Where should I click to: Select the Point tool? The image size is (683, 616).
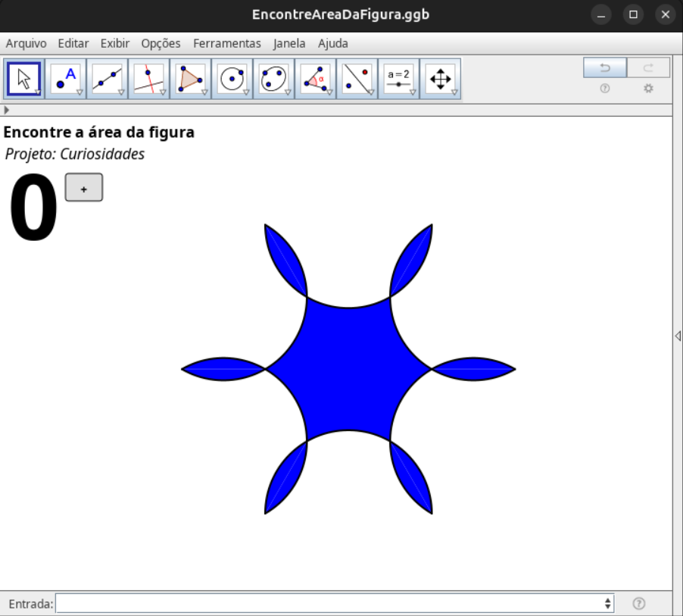pyautogui.click(x=65, y=79)
